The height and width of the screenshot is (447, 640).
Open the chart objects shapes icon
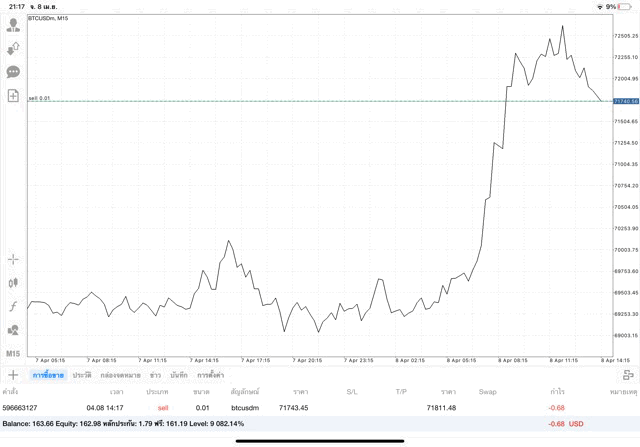coord(13,330)
